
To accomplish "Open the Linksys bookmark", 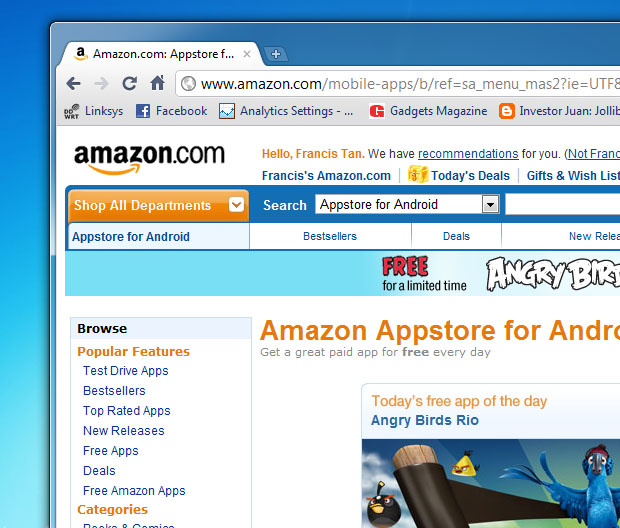I will point(93,111).
